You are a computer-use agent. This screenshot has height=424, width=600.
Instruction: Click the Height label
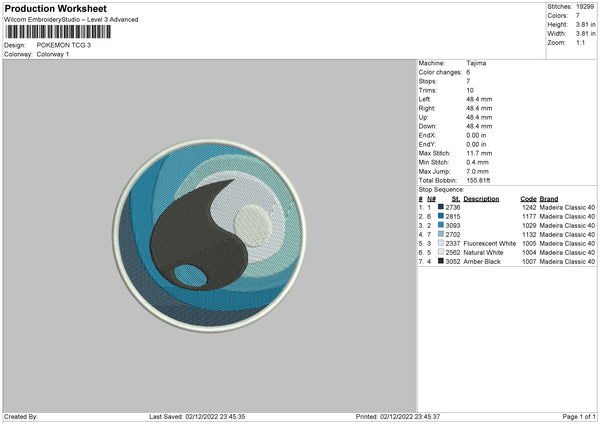click(558, 24)
